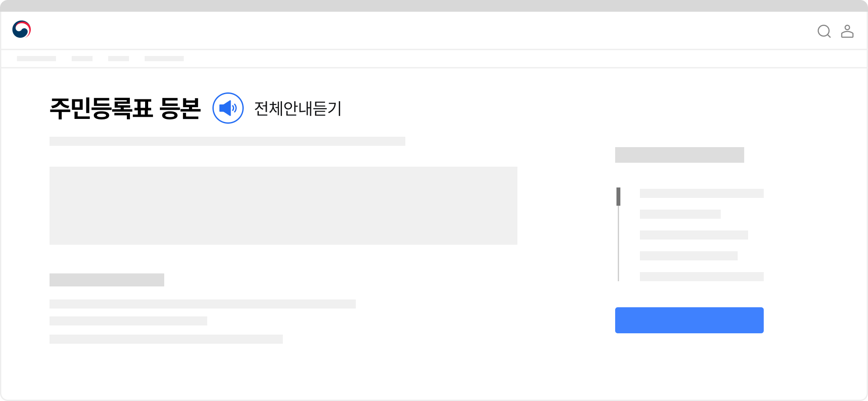Click the second sidebar list entry

tap(679, 214)
